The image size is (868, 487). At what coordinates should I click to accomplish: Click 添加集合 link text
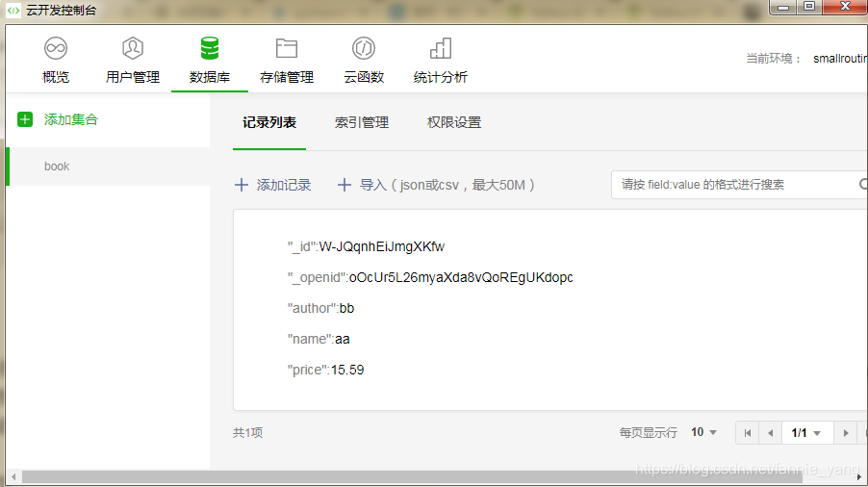click(71, 119)
